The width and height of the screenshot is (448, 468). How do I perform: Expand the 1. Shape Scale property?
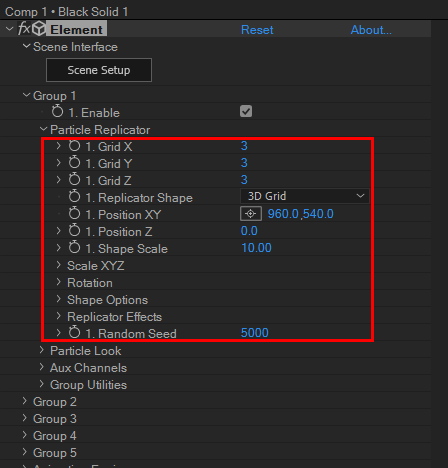point(59,248)
